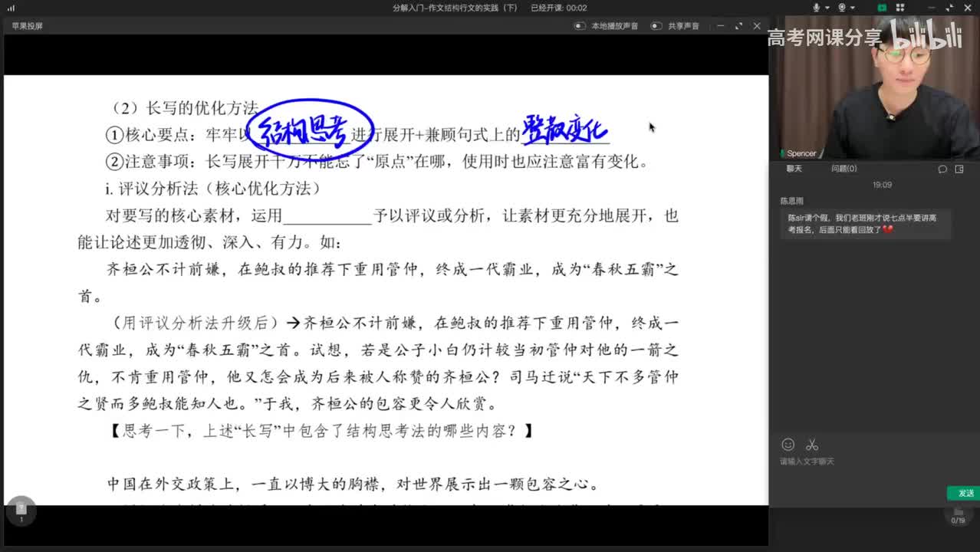Click the line i. 评议分析法（核心优化方法）

[x=213, y=189]
